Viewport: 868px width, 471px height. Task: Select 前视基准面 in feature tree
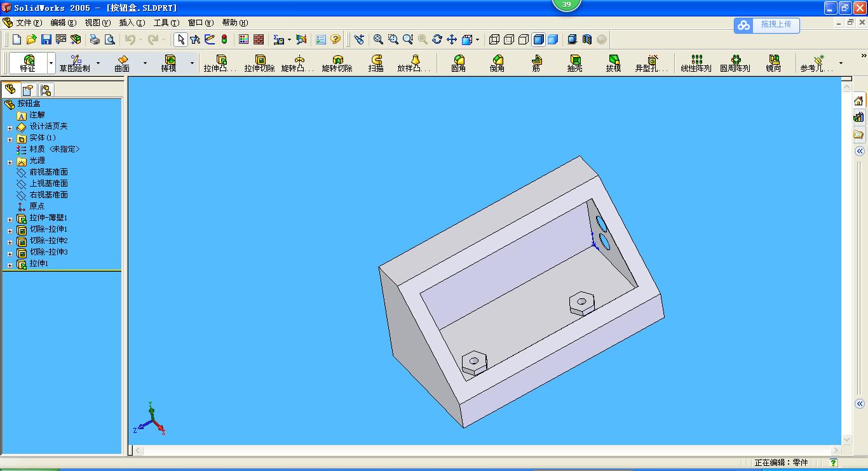pos(48,172)
